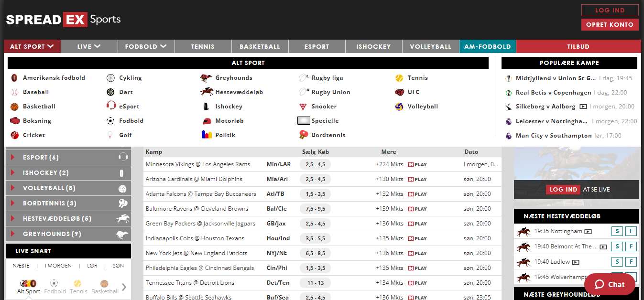Click the Snooker balls icon
Screen dimensions: 644x300
[x=303, y=107]
